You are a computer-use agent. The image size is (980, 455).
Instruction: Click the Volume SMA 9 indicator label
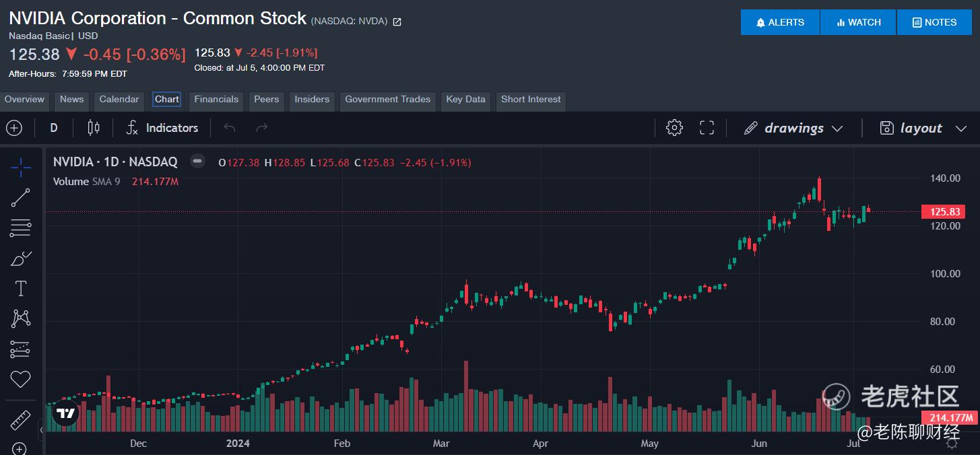point(87,181)
